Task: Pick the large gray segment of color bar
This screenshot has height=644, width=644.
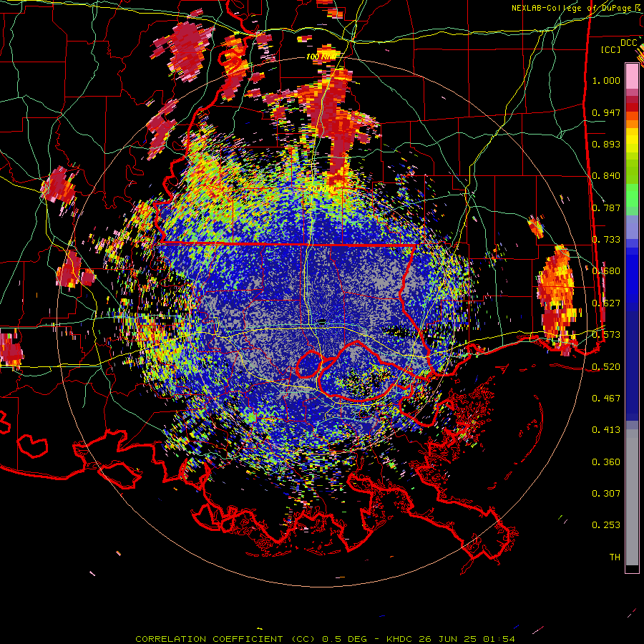Action: click(632, 501)
